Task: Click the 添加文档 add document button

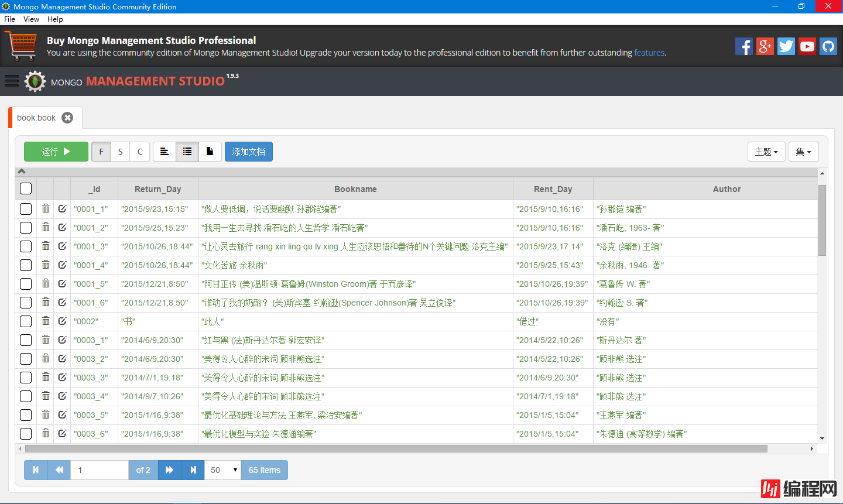Action: pyautogui.click(x=249, y=152)
